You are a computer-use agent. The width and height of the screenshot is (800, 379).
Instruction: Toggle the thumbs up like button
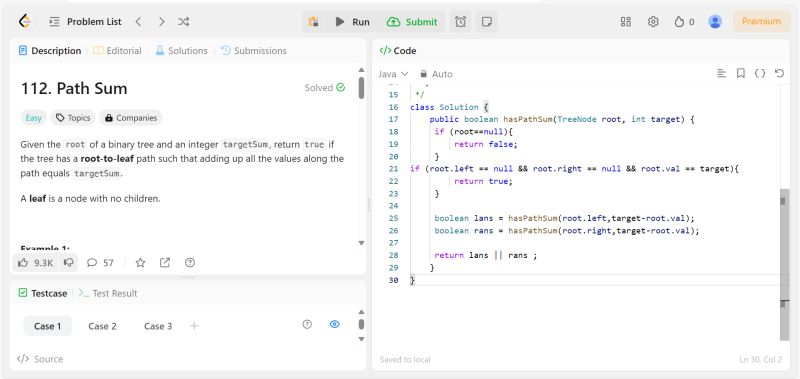[35, 263]
